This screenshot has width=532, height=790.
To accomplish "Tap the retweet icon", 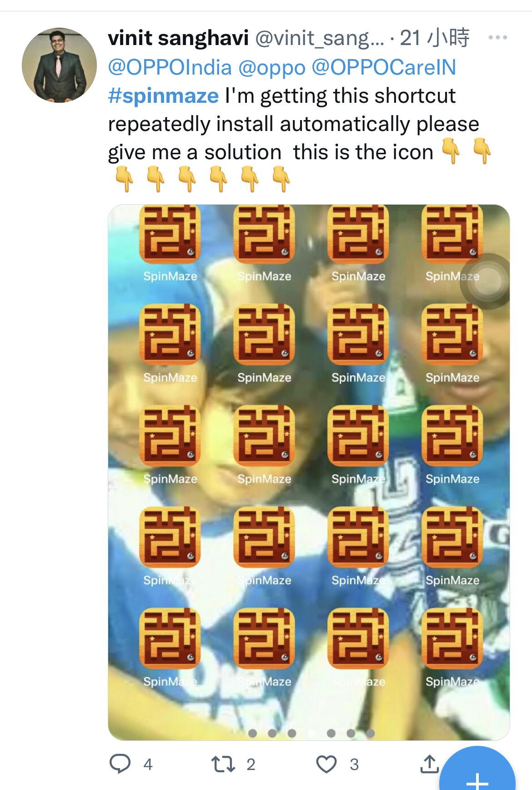I will [x=223, y=764].
